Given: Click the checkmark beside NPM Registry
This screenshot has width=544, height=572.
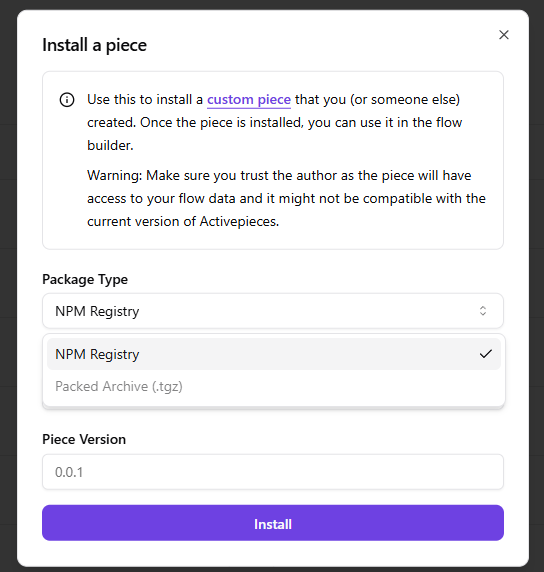Looking at the screenshot, I should (486, 354).
